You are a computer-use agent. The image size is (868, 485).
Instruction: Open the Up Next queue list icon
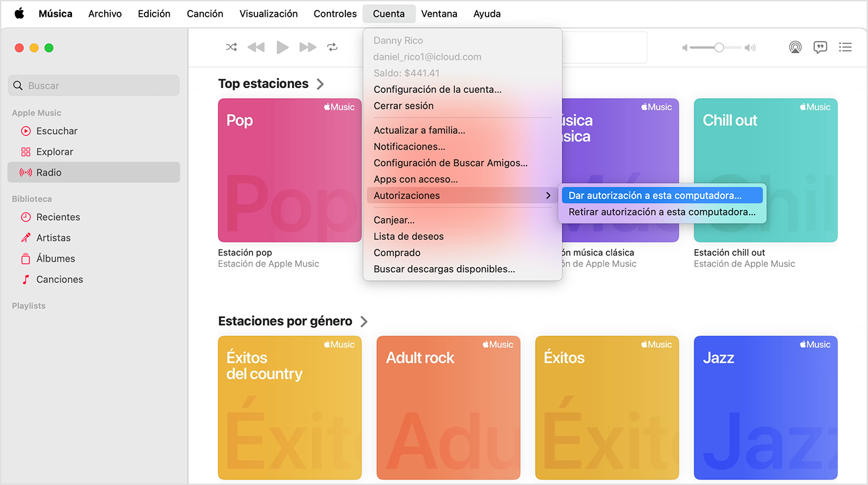pyautogui.click(x=845, y=47)
